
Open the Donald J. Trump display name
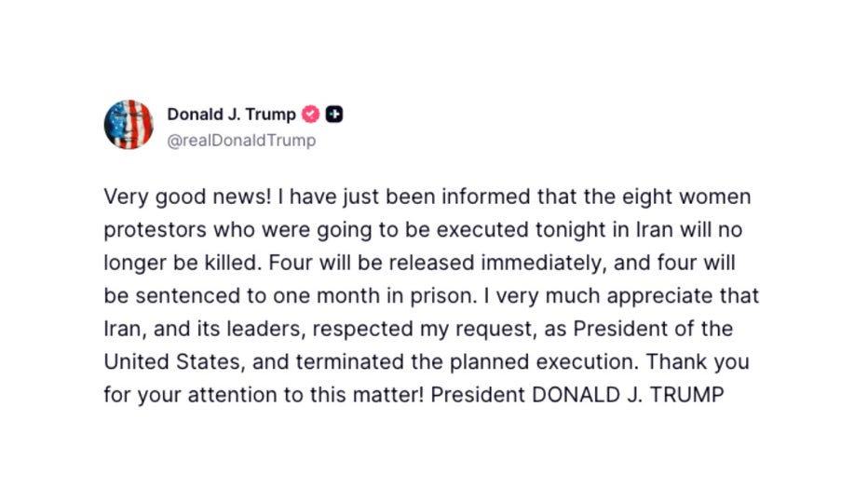pyautogui.click(x=231, y=115)
